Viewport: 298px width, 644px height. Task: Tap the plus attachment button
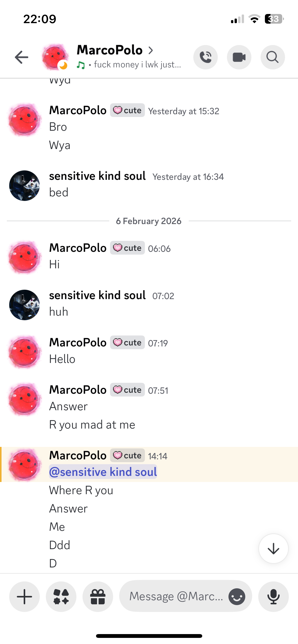pyautogui.click(x=24, y=596)
